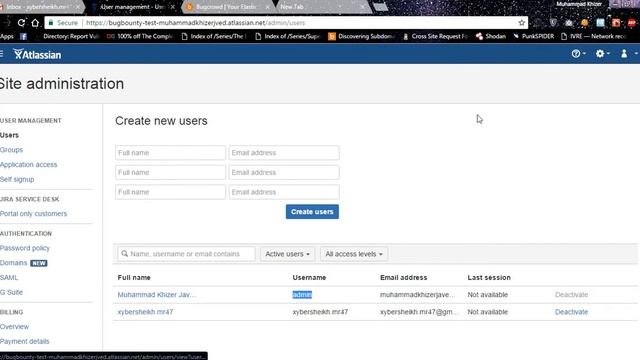Open Groups in the sidebar
The image size is (640, 360).
(x=11, y=150)
